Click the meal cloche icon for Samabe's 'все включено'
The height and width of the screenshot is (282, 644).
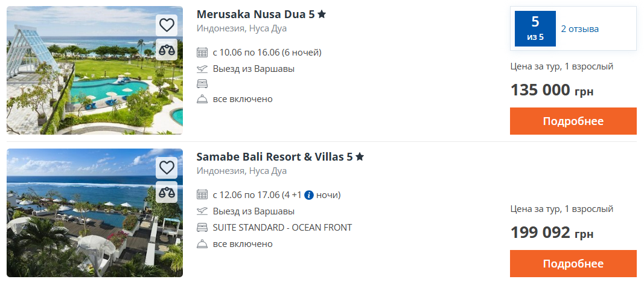202,244
